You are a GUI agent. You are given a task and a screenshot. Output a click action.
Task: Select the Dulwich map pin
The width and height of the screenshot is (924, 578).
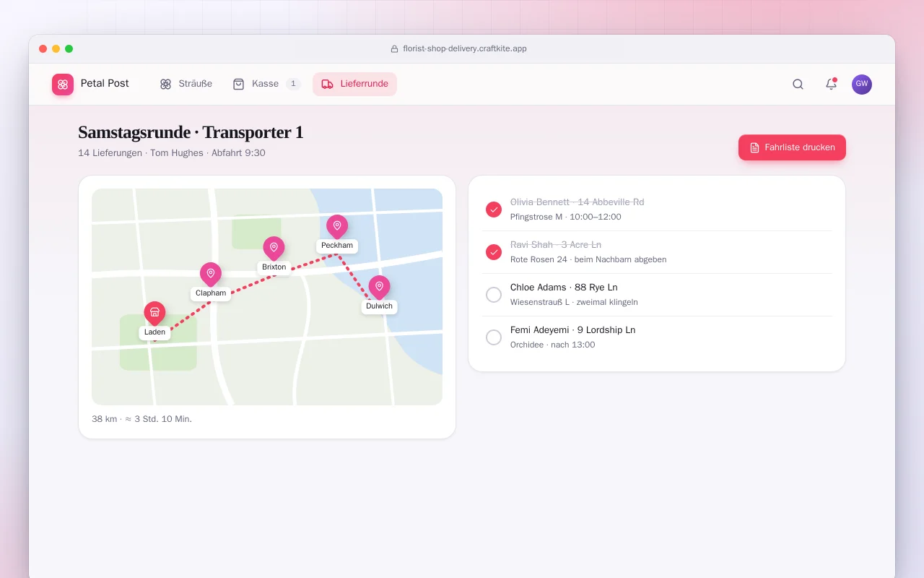[x=379, y=288]
